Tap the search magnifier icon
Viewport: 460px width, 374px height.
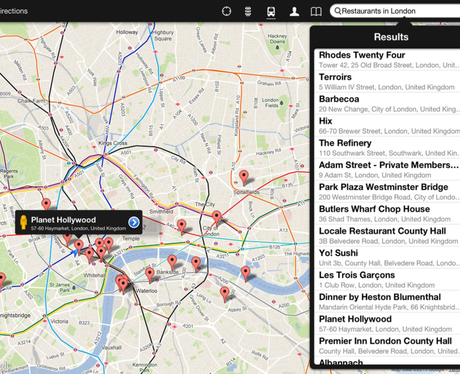337,11
